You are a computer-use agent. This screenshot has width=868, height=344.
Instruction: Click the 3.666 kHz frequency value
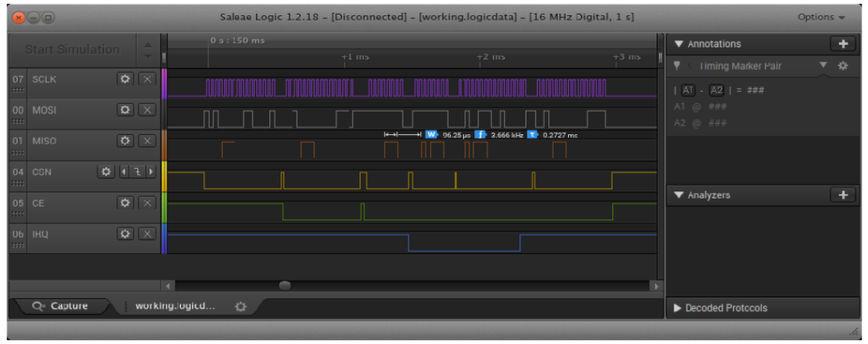507,134
